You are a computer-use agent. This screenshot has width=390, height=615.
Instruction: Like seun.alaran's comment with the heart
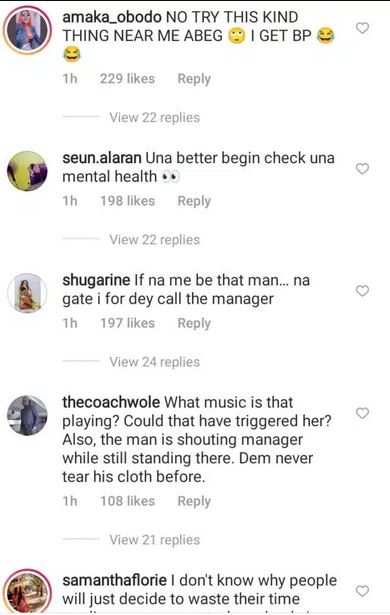pyautogui.click(x=362, y=169)
